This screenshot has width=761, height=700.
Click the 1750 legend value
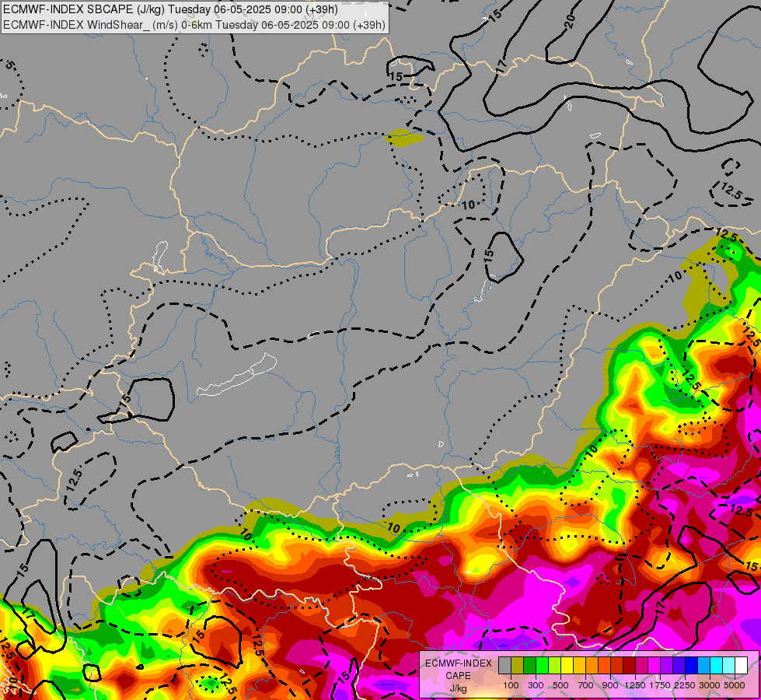pyautogui.click(x=660, y=685)
